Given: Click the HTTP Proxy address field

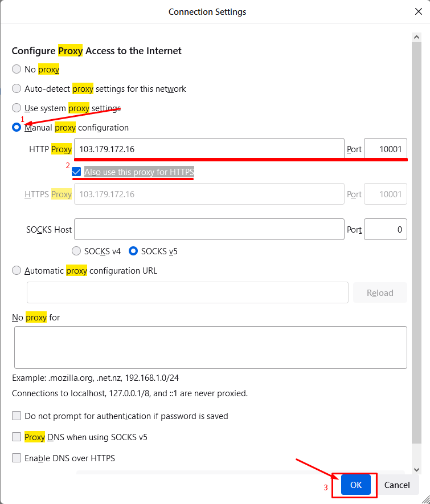Looking at the screenshot, I should point(209,149).
